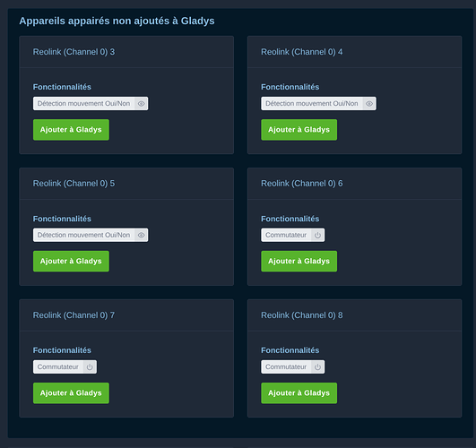The height and width of the screenshot is (448, 476).
Task: Add Reolink (Channel 0) 6 to Gladys
Action: coord(299,261)
